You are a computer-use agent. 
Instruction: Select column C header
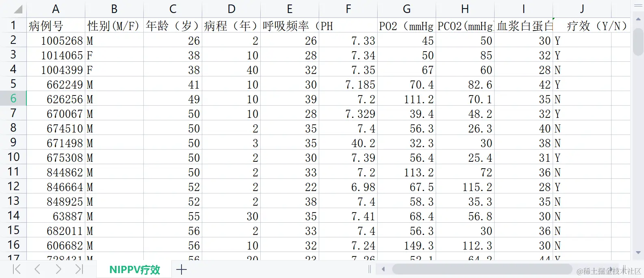[173, 9]
